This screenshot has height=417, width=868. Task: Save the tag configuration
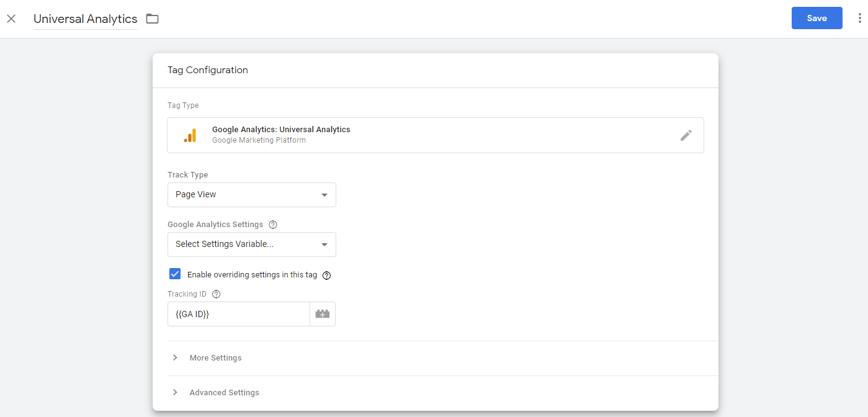[x=817, y=18]
